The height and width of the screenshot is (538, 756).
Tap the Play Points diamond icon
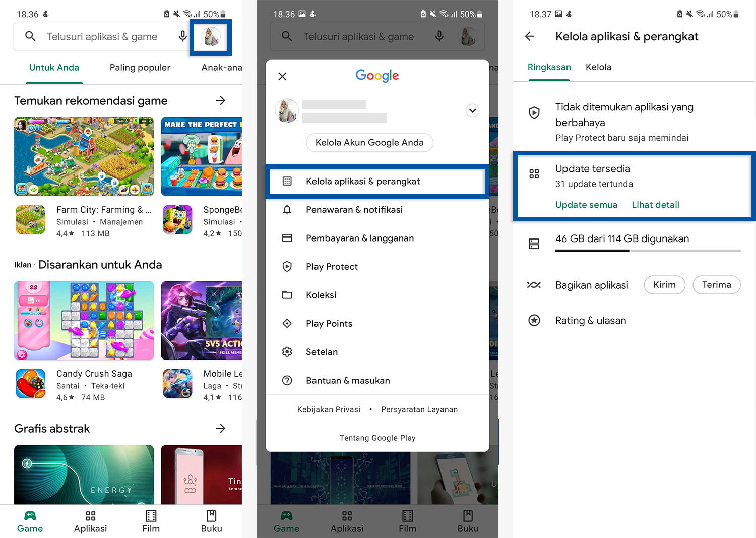pyautogui.click(x=287, y=323)
